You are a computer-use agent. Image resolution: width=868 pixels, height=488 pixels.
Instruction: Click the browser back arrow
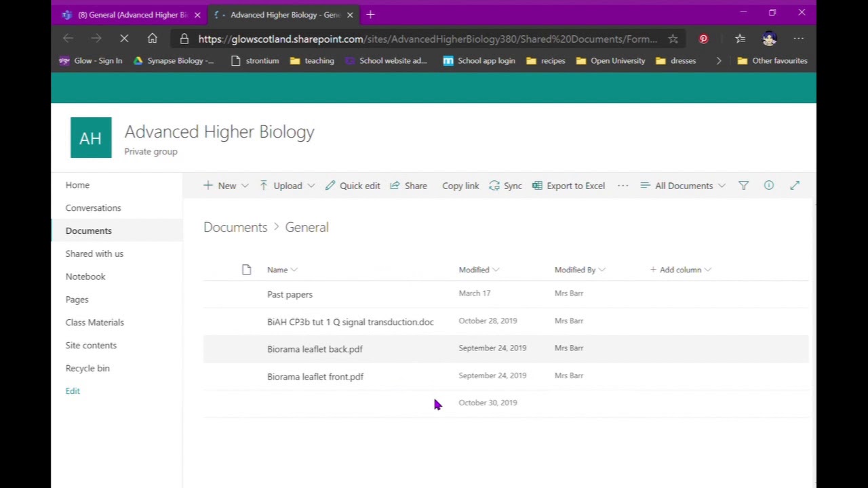click(x=68, y=39)
